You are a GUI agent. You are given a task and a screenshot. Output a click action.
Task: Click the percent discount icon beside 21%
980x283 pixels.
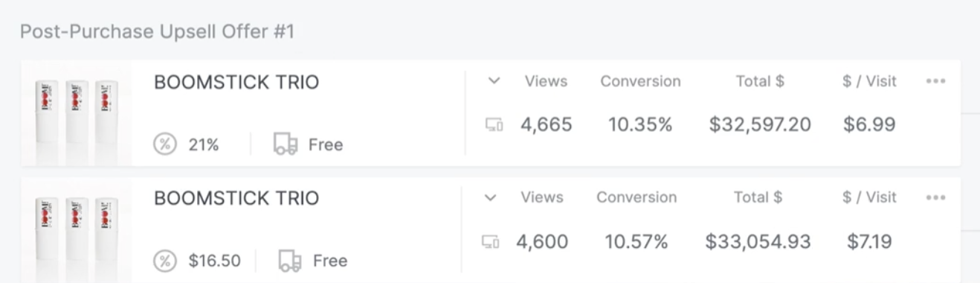[x=165, y=144]
